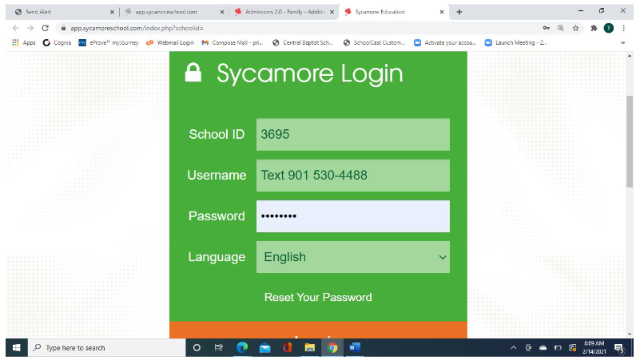Click the Type here to search box
The image size is (644, 360).
[x=107, y=348]
